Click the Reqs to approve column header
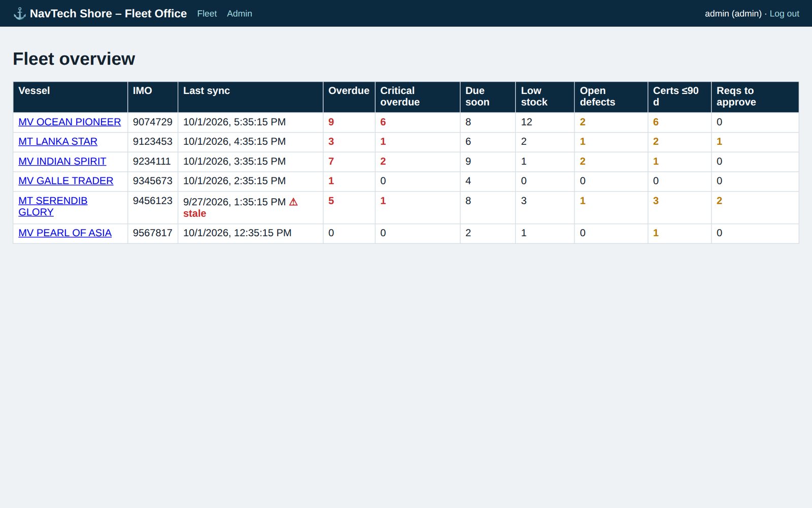The height and width of the screenshot is (508, 812). click(755, 97)
